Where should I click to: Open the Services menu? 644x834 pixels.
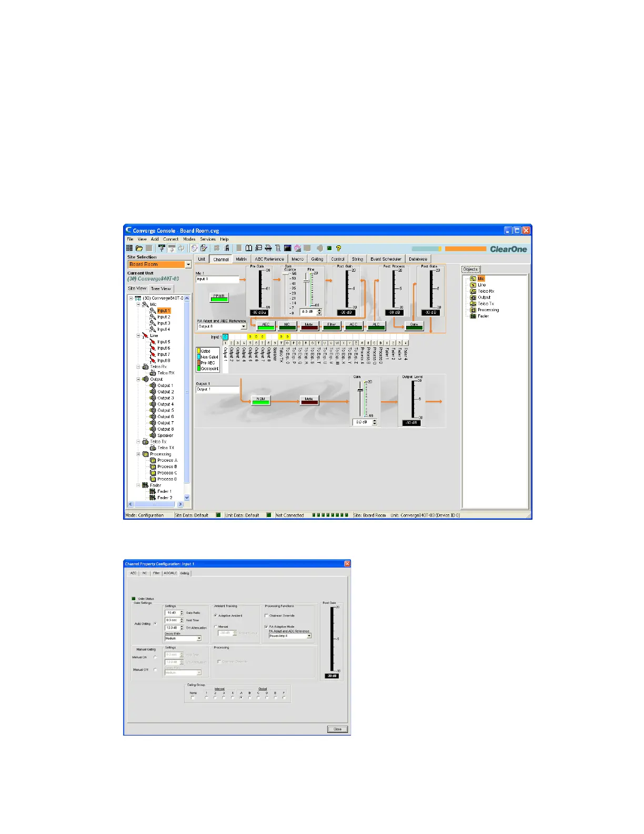pyautogui.click(x=207, y=239)
